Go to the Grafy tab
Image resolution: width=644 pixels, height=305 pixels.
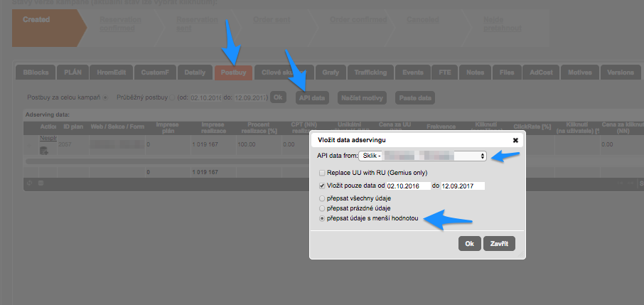pyautogui.click(x=331, y=73)
